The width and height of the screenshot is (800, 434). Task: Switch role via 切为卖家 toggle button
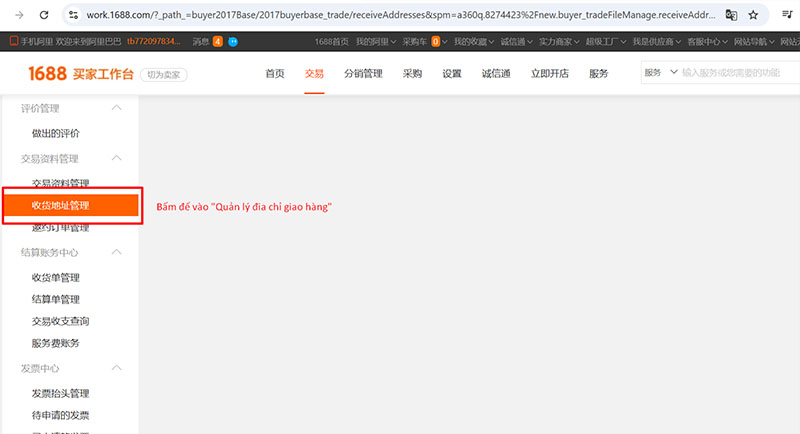163,75
